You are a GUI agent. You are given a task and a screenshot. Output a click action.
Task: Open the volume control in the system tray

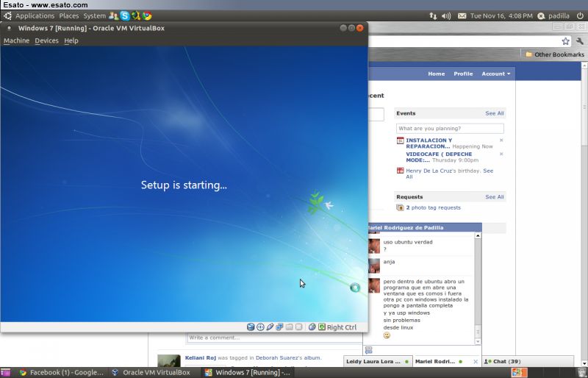(x=446, y=15)
